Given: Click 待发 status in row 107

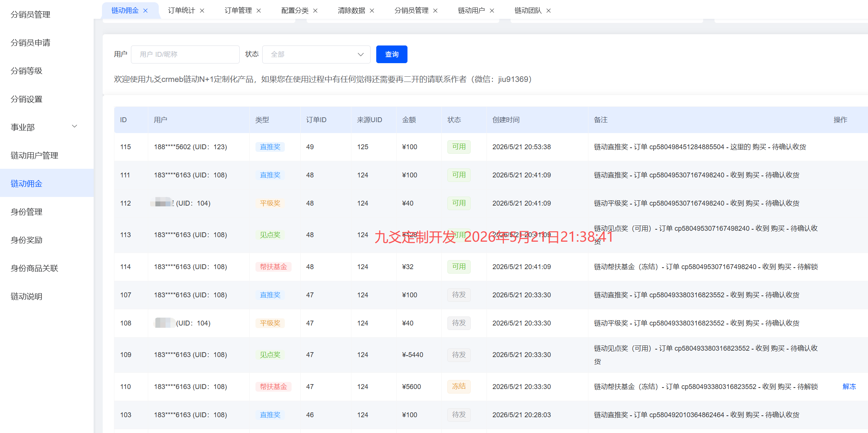Looking at the screenshot, I should tap(459, 295).
